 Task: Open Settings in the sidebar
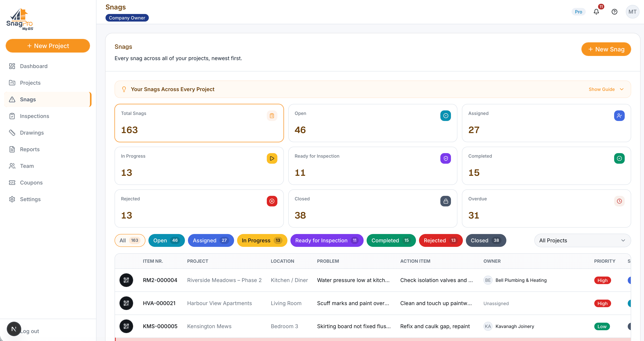tap(47, 199)
